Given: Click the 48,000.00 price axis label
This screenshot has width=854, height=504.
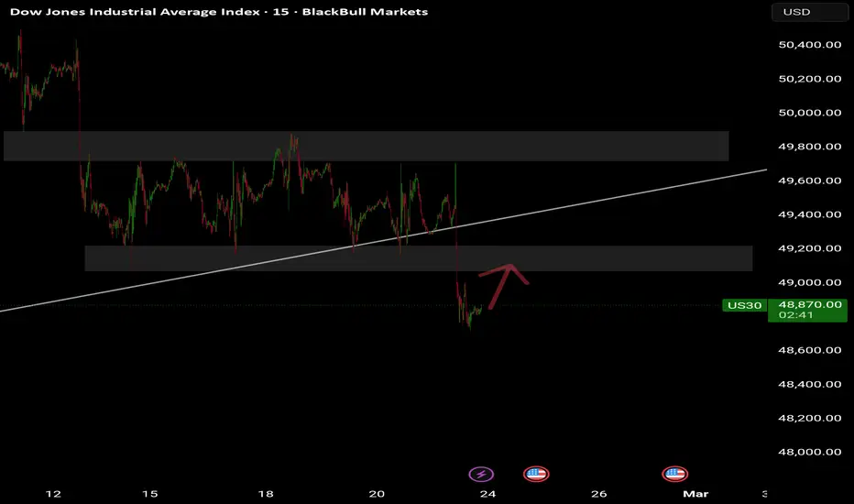Looking at the screenshot, I should pyautogui.click(x=810, y=452).
